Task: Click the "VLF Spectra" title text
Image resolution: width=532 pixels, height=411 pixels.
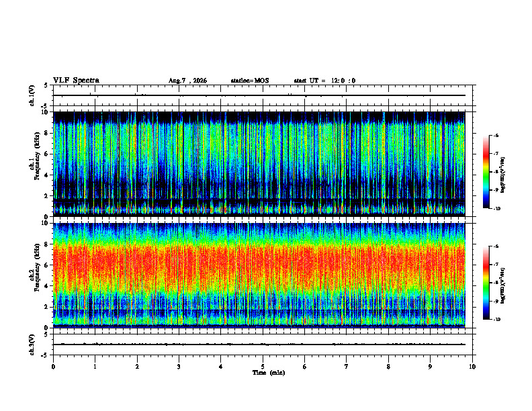Action: click(x=76, y=81)
